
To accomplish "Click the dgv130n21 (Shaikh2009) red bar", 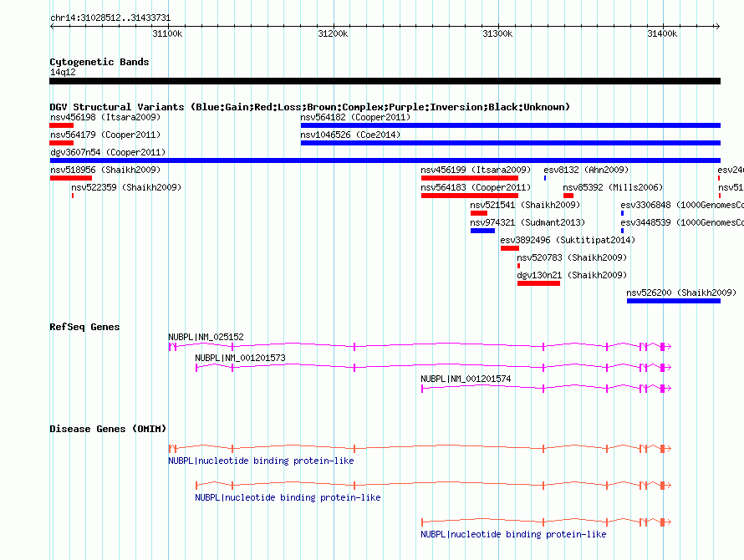I will tap(538, 283).
